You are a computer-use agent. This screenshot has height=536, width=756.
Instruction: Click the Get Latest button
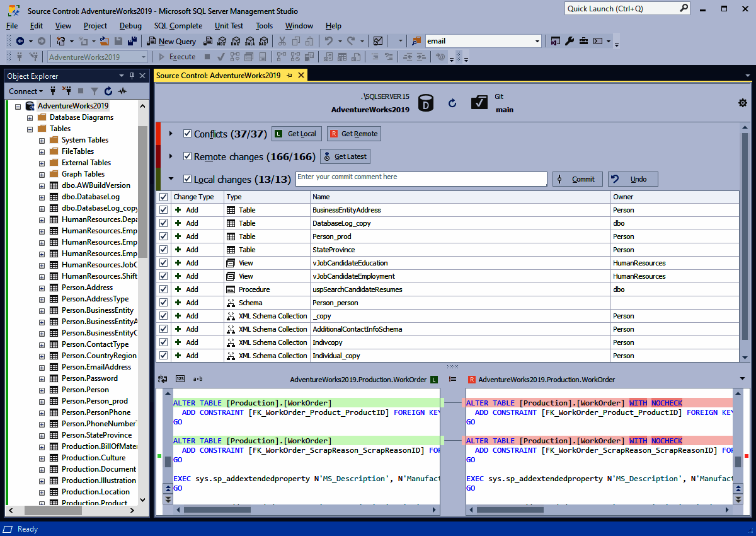click(x=345, y=156)
